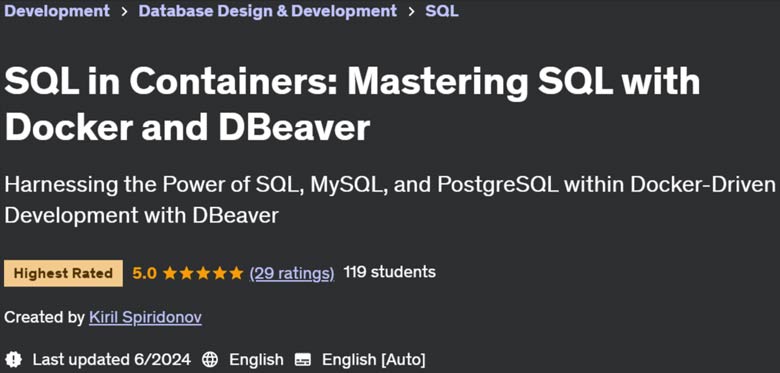Screen dimensions: 780x373
Task: Click the 119 students text
Action: click(x=390, y=272)
